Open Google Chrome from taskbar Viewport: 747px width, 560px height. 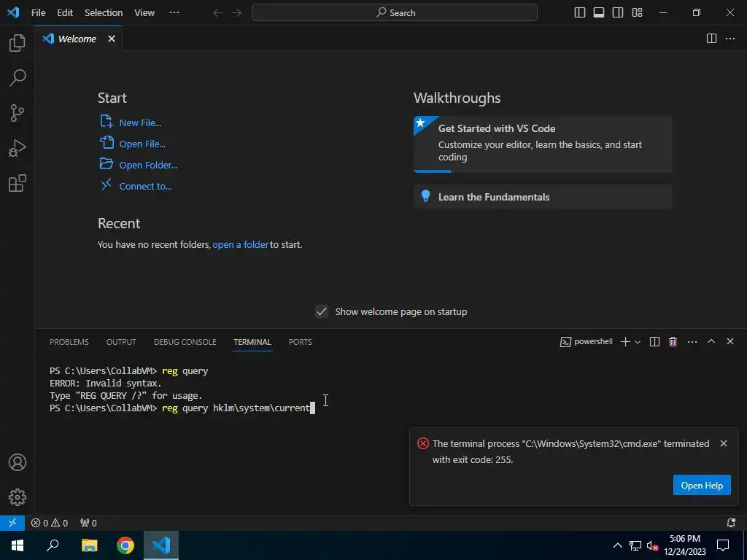(125, 545)
